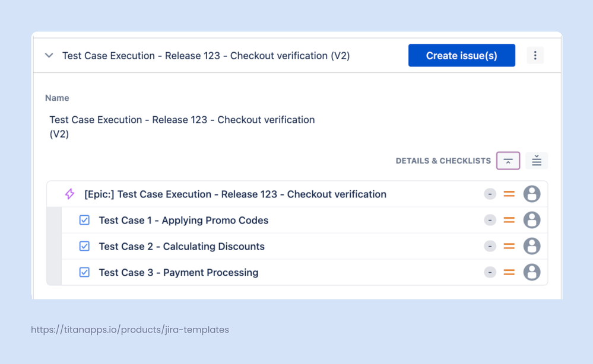
Task: Collapse all details and checklists
Action: pos(508,160)
